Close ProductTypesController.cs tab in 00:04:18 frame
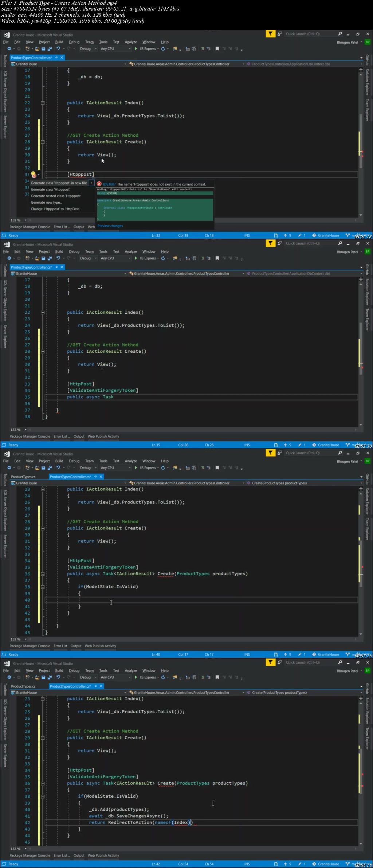The height and width of the screenshot is (868, 373). tap(101, 686)
